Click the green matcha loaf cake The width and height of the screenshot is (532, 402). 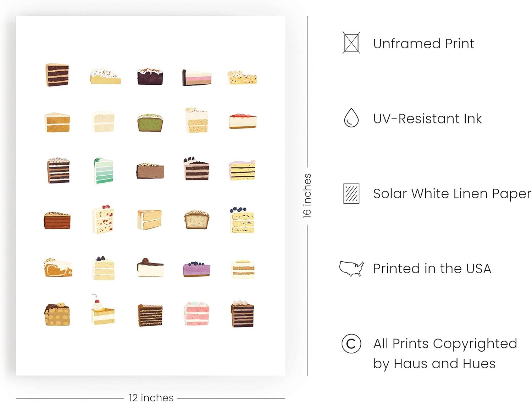150,122
